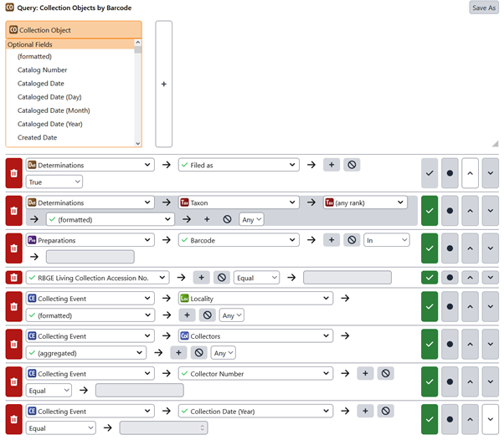Viewport: 504px width, 440px height.
Task: Open the True value dropdown
Action: point(54,182)
